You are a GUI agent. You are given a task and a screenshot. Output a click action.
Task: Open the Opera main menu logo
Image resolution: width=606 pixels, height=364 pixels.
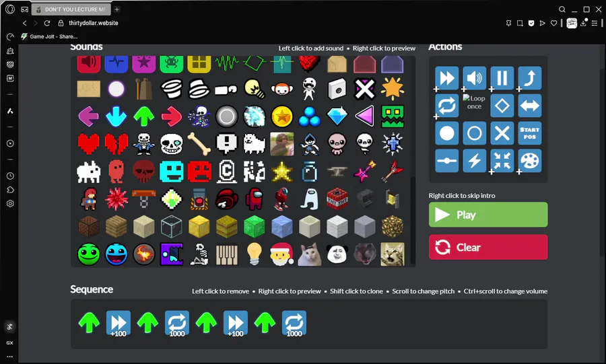click(10, 9)
